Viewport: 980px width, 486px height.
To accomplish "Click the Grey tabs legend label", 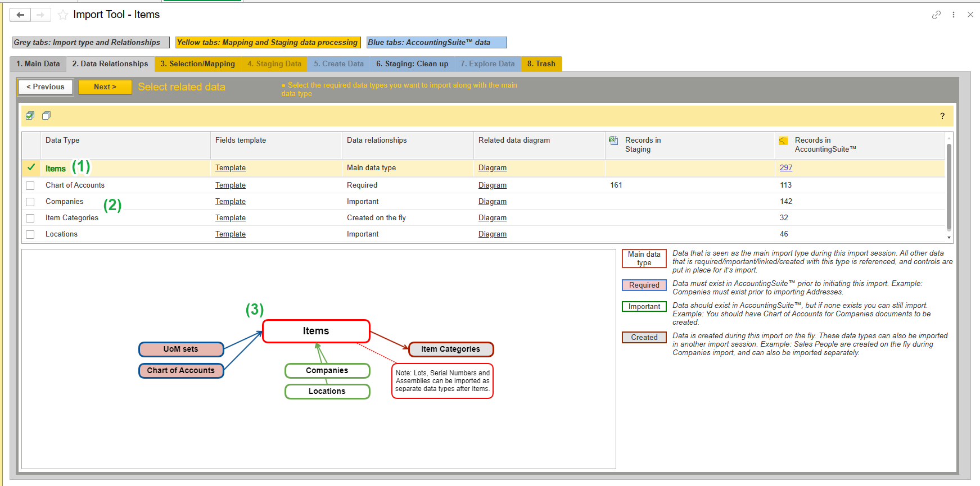I will pyautogui.click(x=91, y=43).
